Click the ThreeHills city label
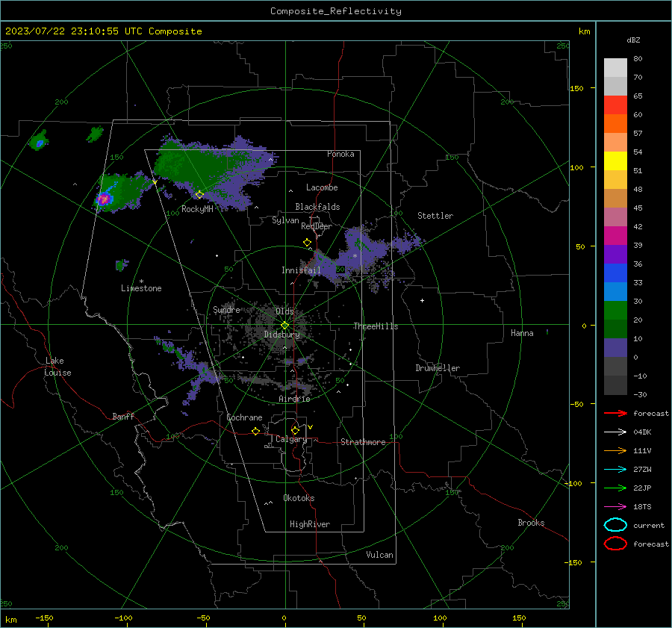Viewport: 672px width, 628px height. click(x=376, y=326)
